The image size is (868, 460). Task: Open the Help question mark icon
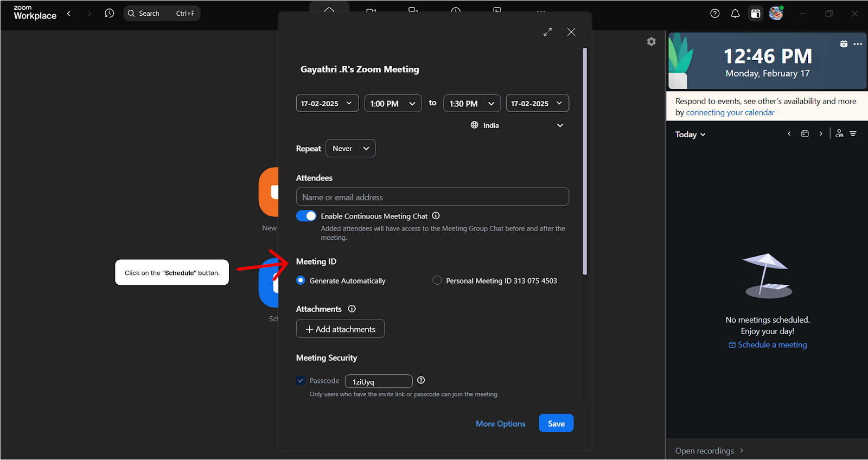[715, 14]
